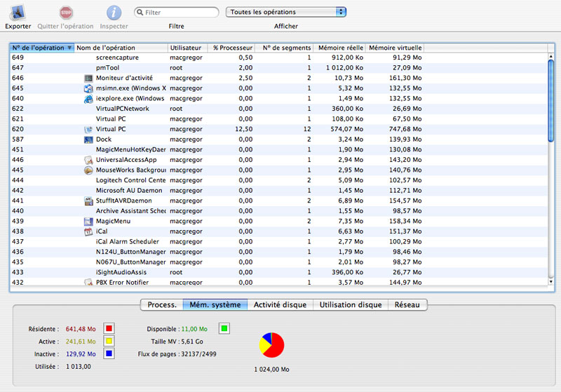
Task: Select the pmTool process row
Action: (x=279, y=68)
